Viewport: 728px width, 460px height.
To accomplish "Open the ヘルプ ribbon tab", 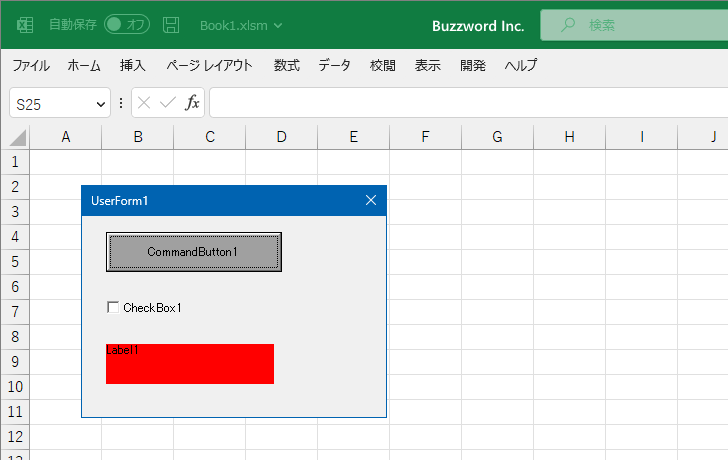I will tap(521, 65).
